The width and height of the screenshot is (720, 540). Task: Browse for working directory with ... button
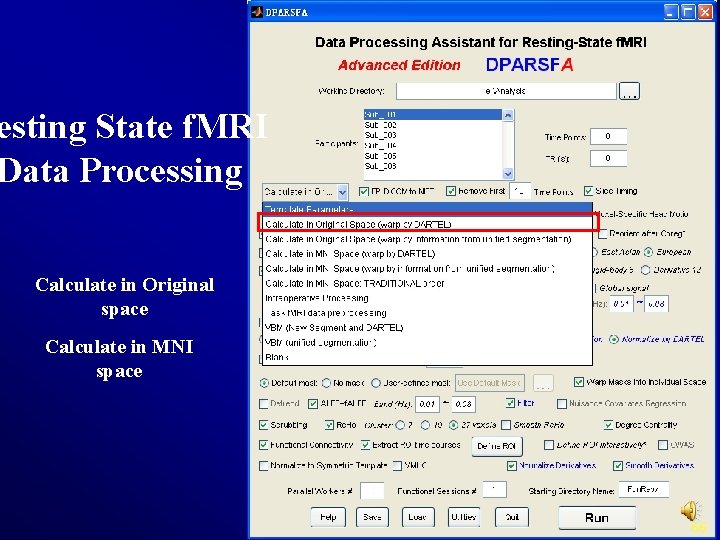pos(629,91)
